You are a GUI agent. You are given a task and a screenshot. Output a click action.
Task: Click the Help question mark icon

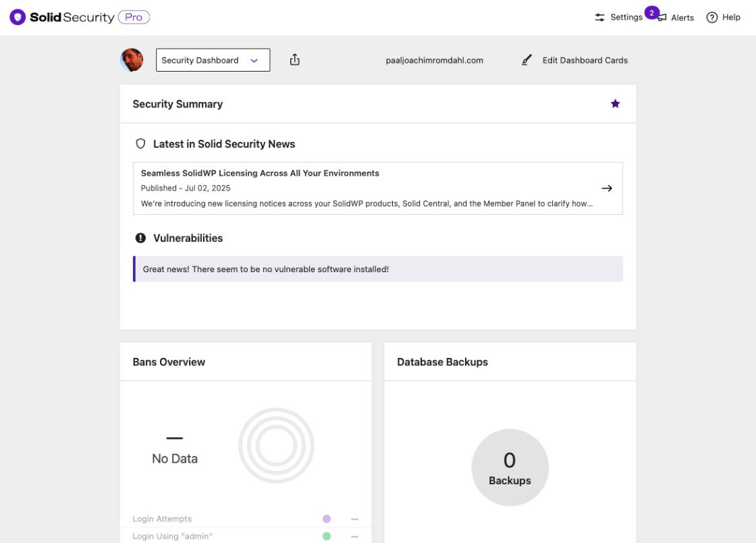pos(711,18)
